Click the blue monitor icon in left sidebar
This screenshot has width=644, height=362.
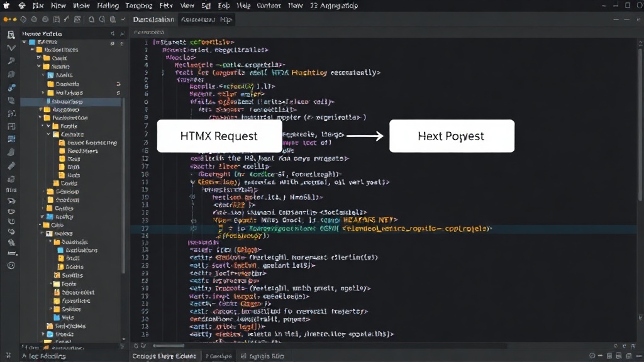11,139
